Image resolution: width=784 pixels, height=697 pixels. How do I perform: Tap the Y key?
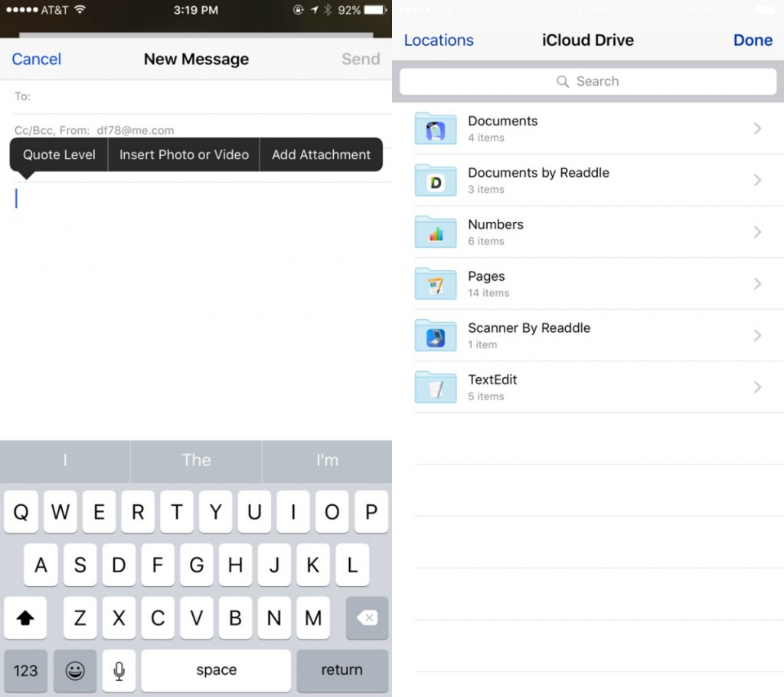(215, 512)
